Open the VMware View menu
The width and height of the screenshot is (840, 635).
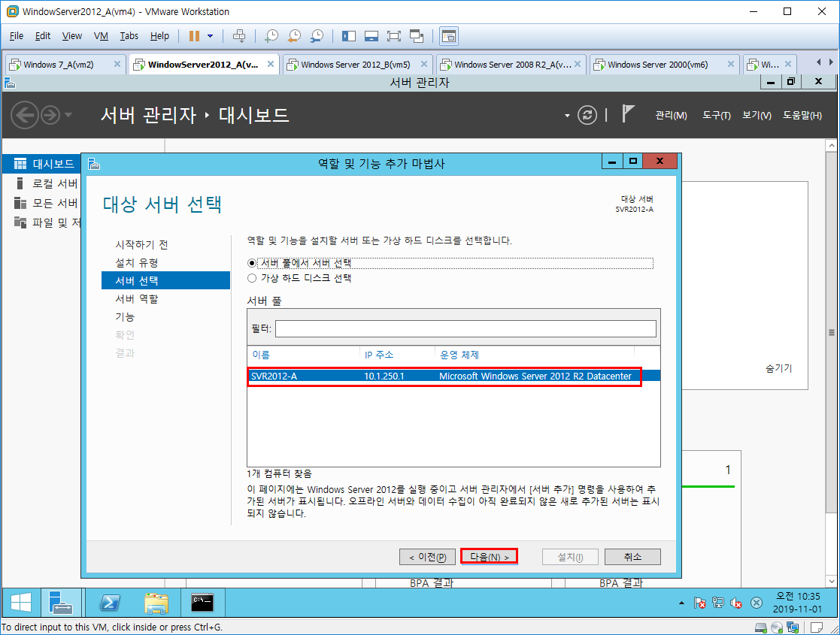point(71,36)
